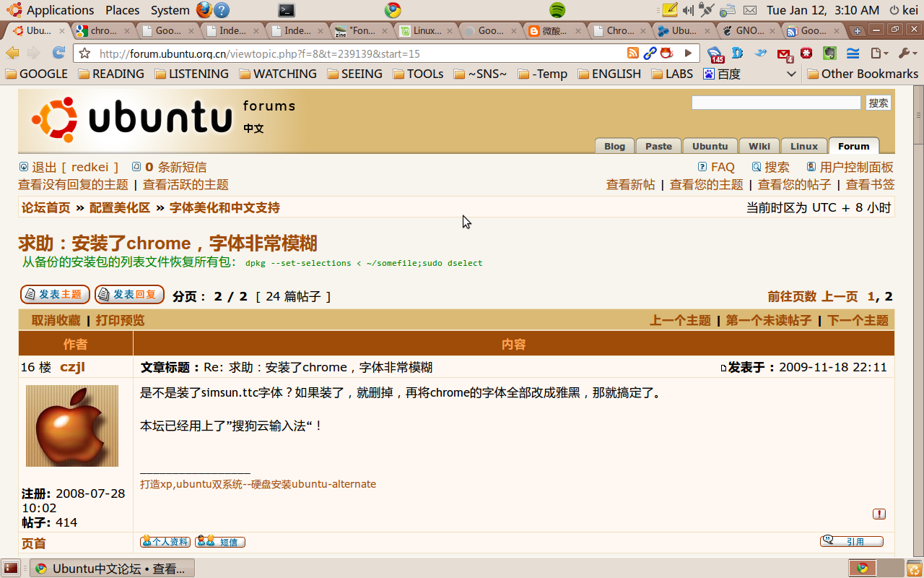The image size is (924, 578).
Task: Open the GOOGLE bookmarks folder
Action: (x=37, y=74)
